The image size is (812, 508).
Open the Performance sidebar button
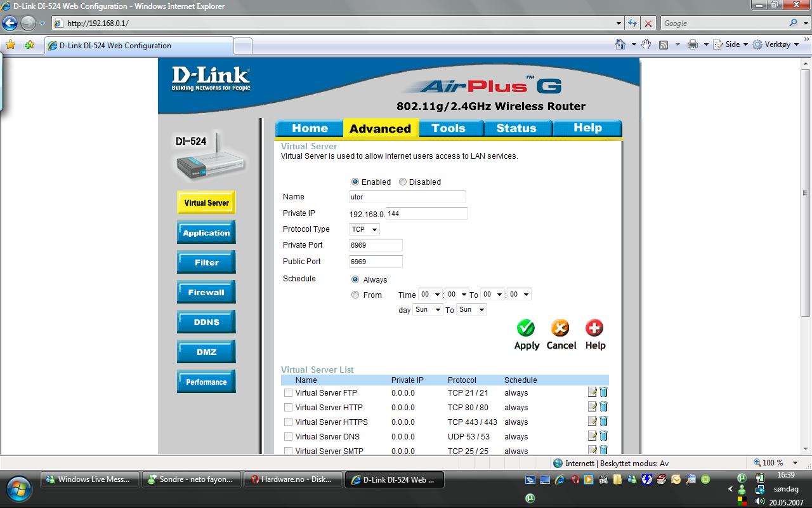[206, 382]
